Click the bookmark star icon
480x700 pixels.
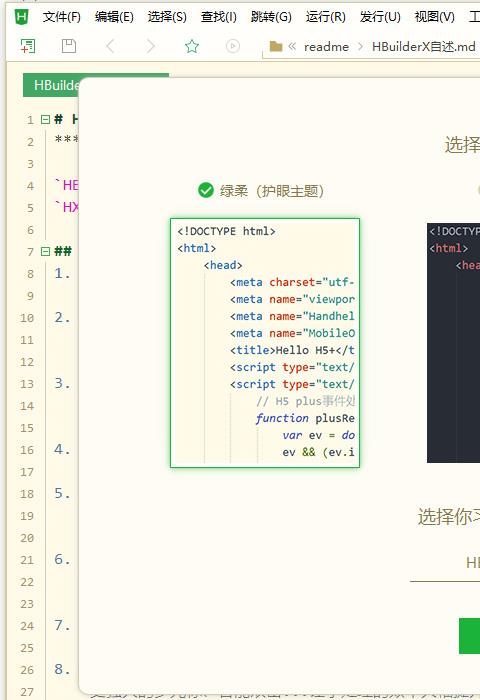point(192,46)
